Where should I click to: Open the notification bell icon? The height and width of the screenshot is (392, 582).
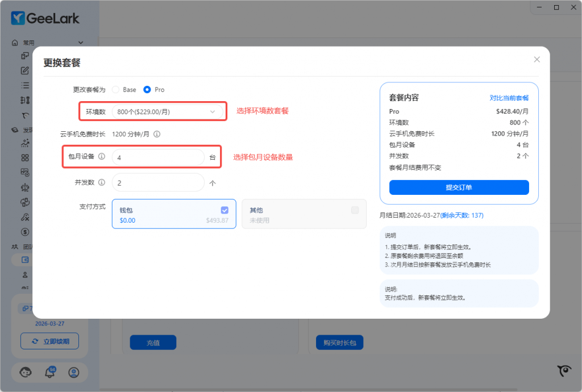50,373
